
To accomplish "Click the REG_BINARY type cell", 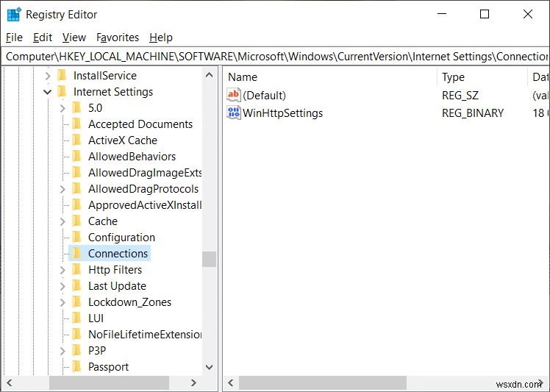I will (x=473, y=113).
